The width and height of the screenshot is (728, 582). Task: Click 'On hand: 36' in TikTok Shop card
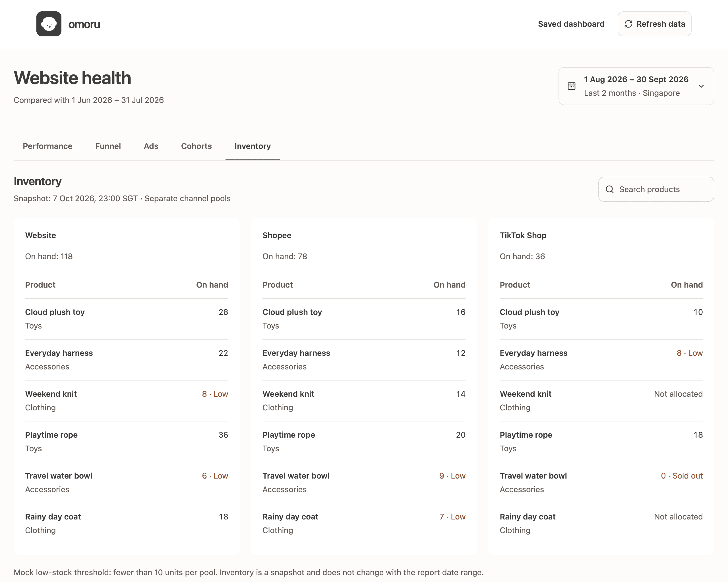point(522,256)
